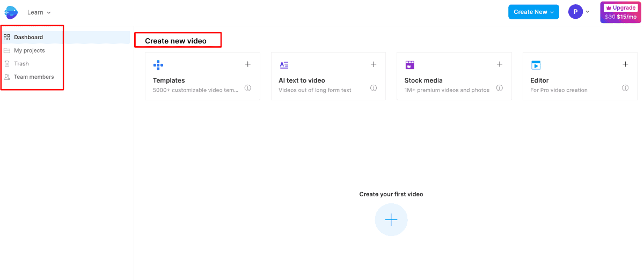Show info for Templates card
Viewport: 644px width, 280px height.
point(248,88)
